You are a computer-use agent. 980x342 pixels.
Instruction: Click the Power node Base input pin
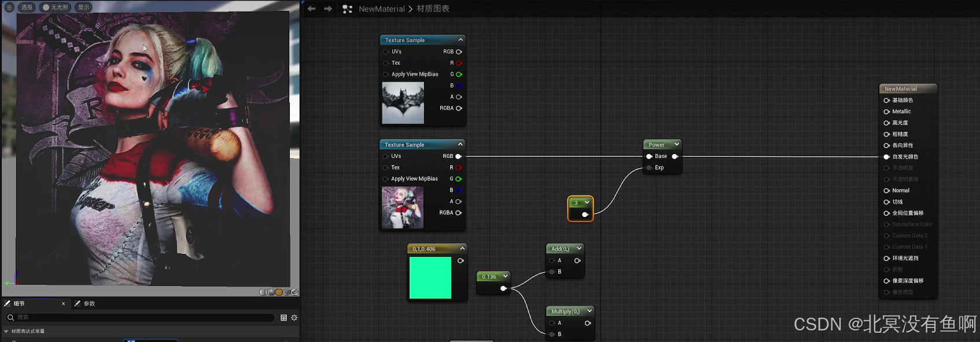tap(650, 156)
